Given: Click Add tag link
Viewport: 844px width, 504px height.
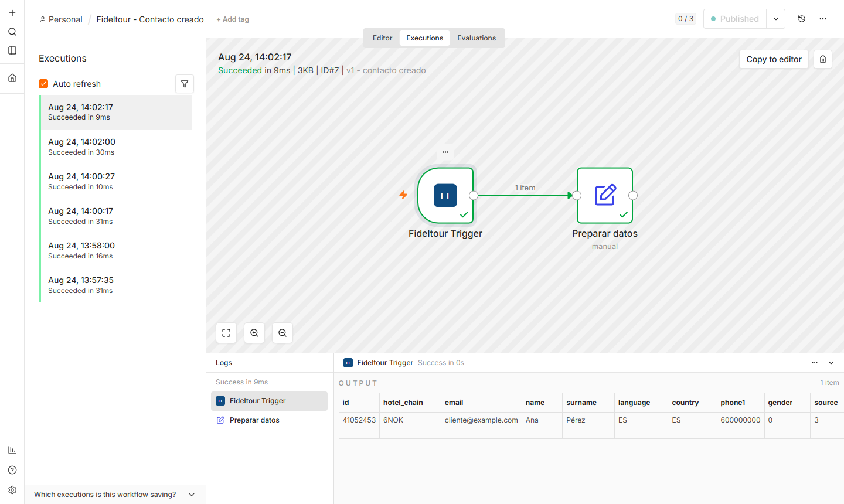Looking at the screenshot, I should (233, 19).
